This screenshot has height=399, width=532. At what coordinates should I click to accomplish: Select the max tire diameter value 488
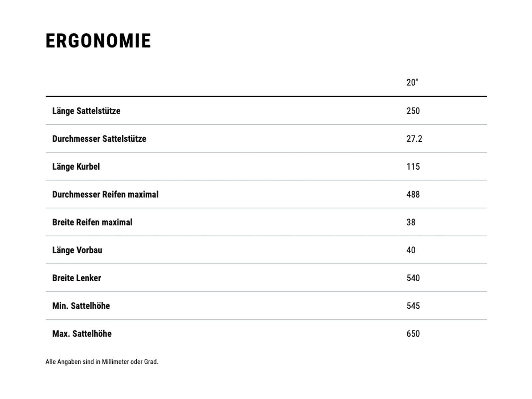[x=413, y=195]
